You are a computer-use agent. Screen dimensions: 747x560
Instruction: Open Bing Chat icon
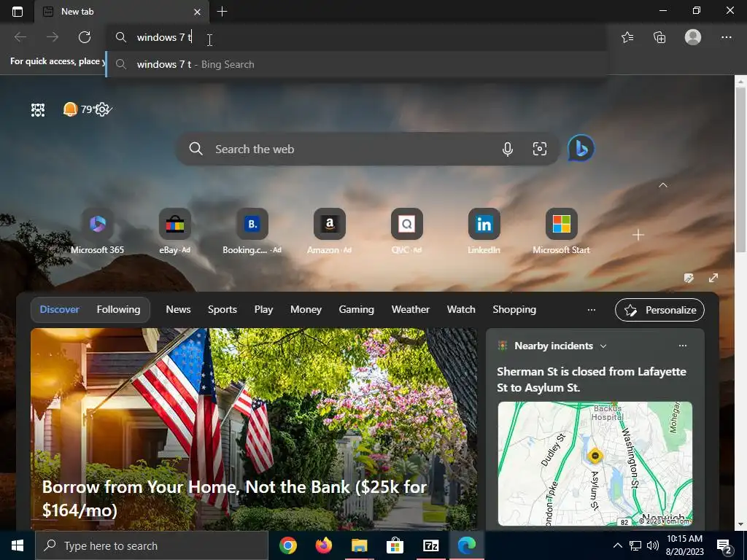581,149
